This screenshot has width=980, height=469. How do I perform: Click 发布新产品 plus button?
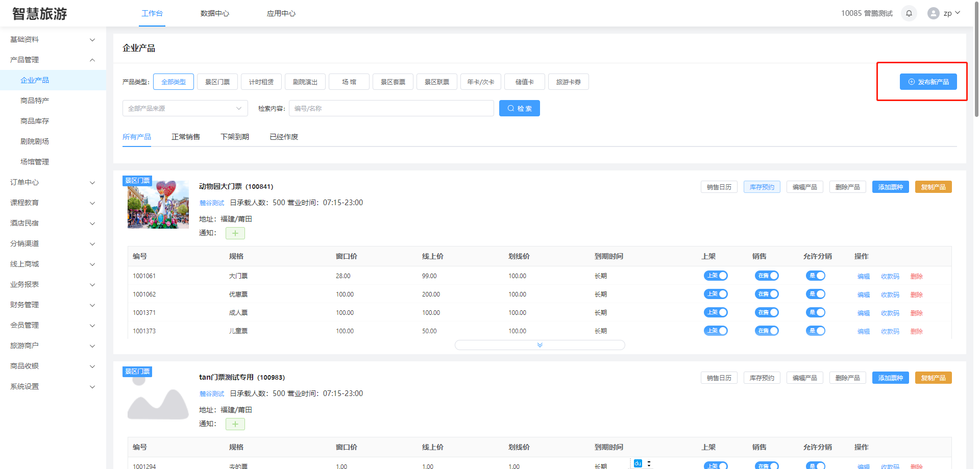[928, 82]
